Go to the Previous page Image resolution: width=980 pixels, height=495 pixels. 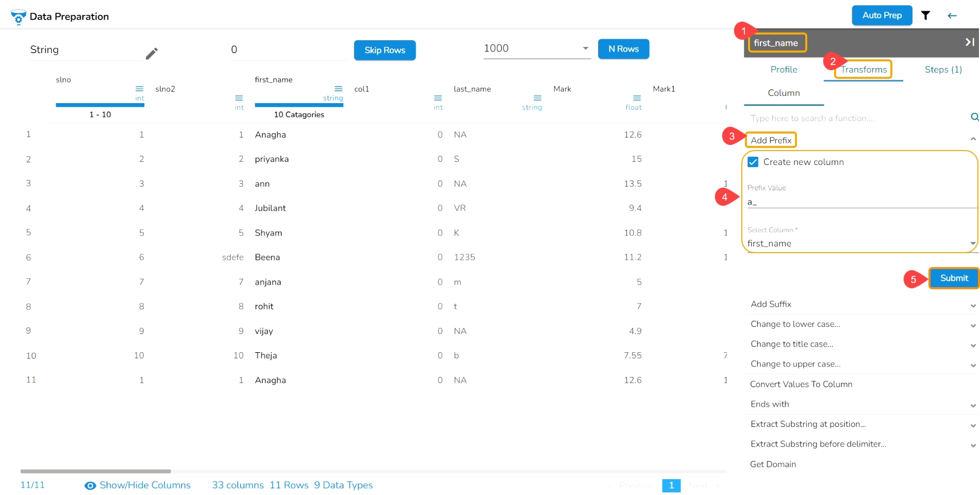pos(636,486)
